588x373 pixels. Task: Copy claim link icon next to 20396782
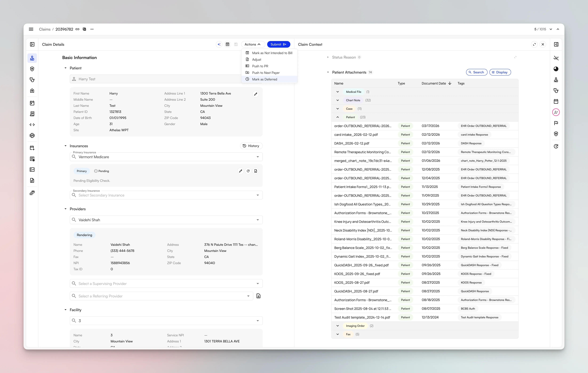(77, 29)
